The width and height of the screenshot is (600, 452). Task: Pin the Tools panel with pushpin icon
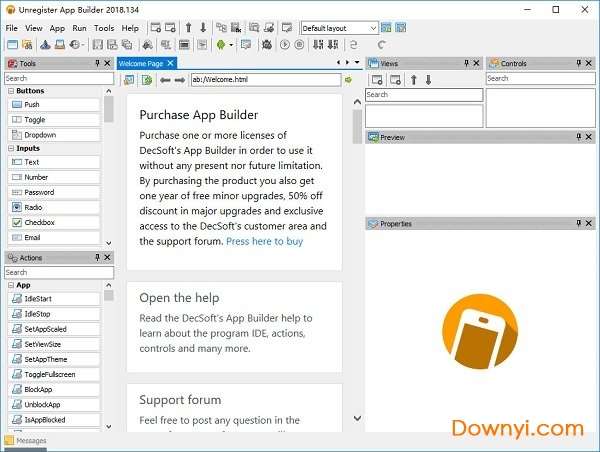pos(97,64)
